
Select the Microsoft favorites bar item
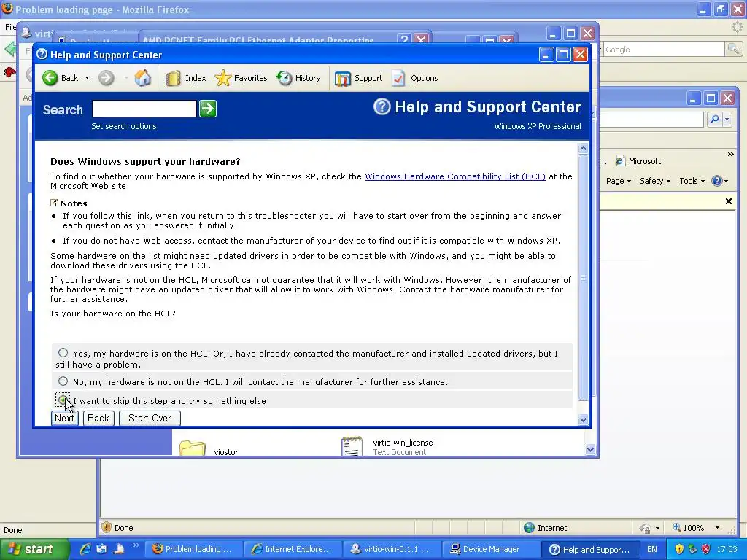click(x=638, y=161)
